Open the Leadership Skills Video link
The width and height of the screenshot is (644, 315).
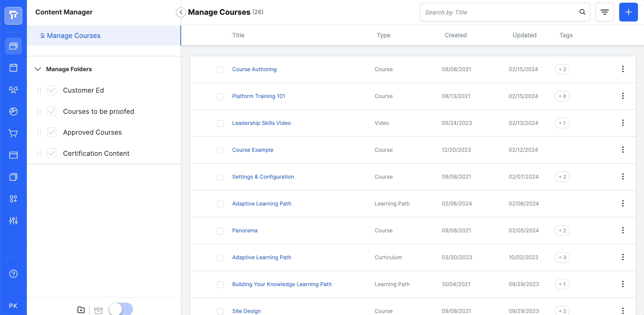tap(262, 123)
